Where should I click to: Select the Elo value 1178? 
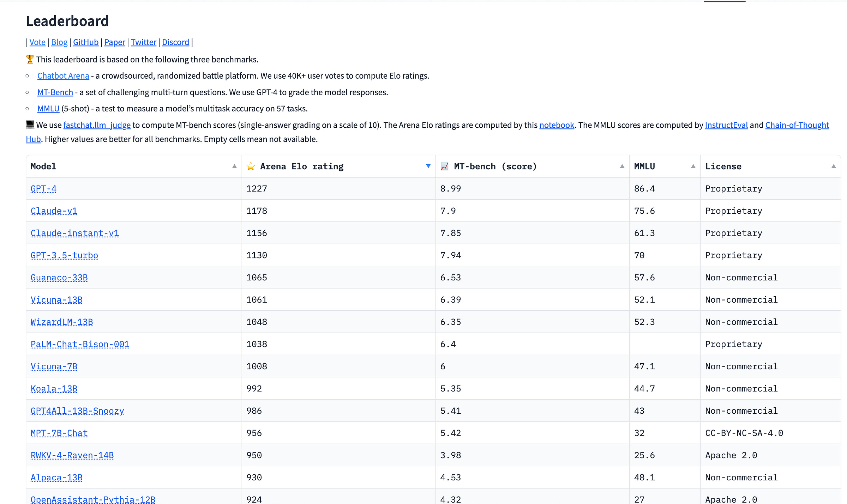click(257, 211)
